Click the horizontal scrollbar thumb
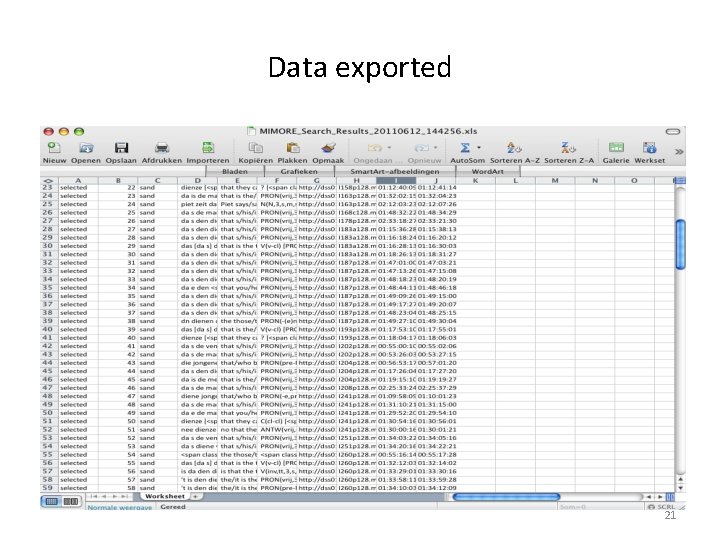Screen dimensions: 720x540 pos(506,497)
